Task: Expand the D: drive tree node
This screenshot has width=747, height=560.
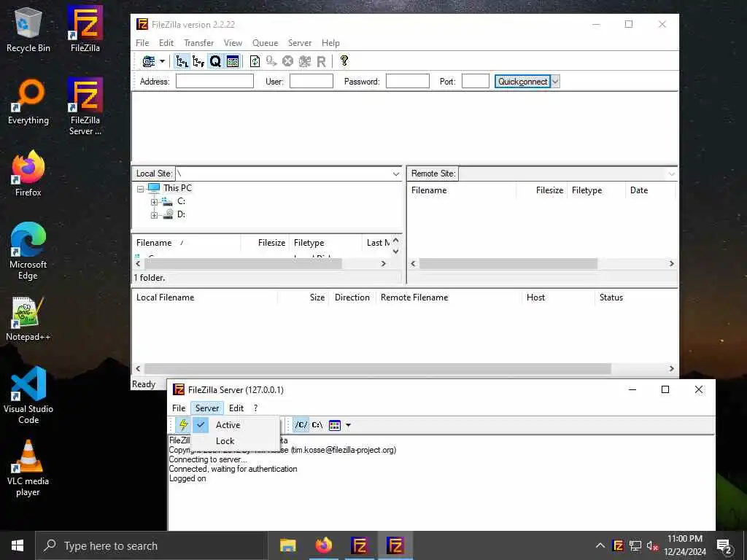Action: pos(154,215)
